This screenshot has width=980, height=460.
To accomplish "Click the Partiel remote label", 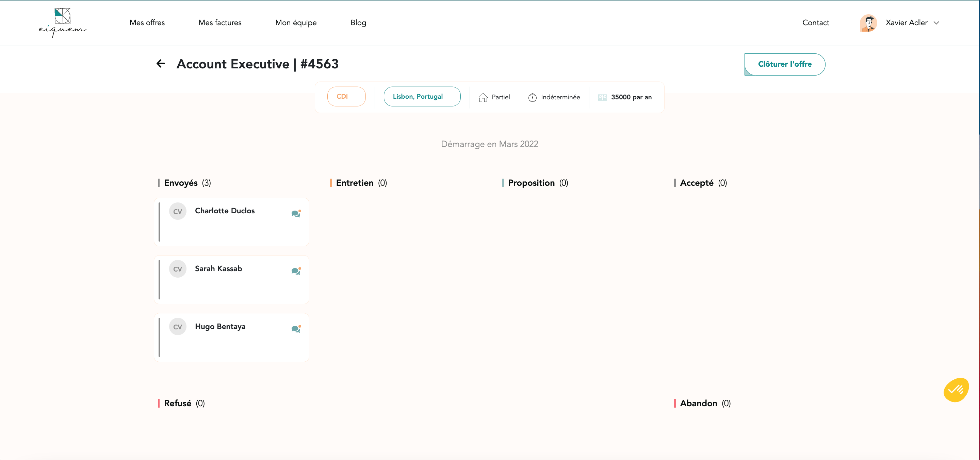I will point(501,97).
